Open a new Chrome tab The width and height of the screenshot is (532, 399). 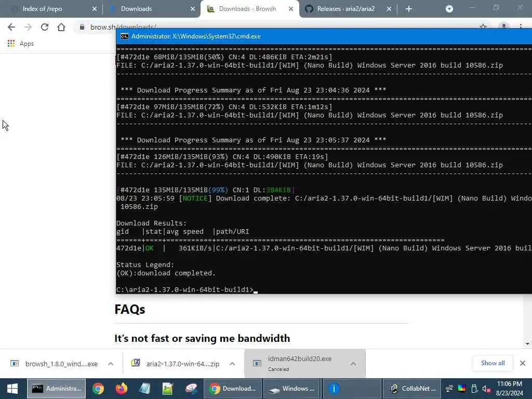409,9
